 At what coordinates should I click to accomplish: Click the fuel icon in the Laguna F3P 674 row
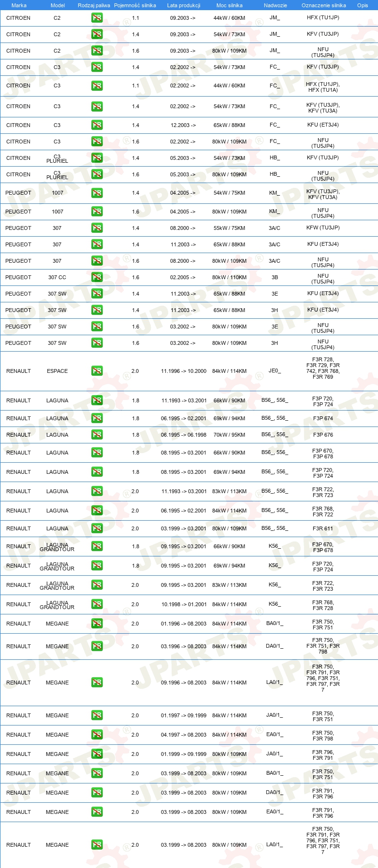(97, 418)
